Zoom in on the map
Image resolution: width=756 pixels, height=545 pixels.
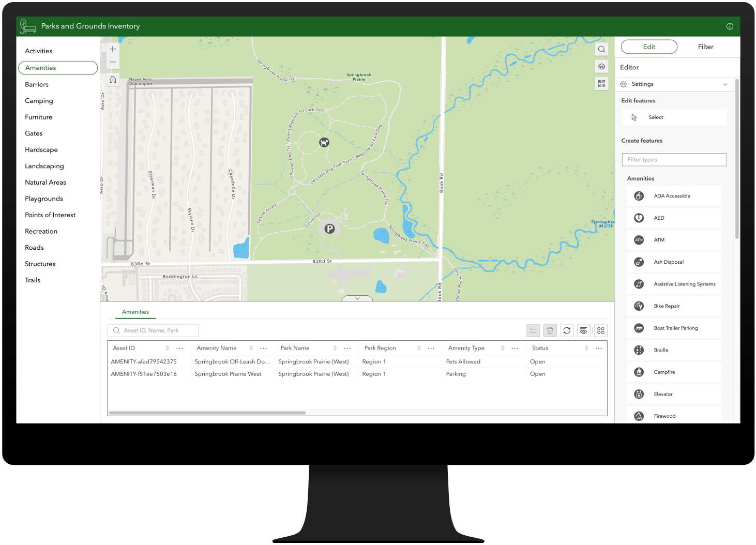(113, 49)
